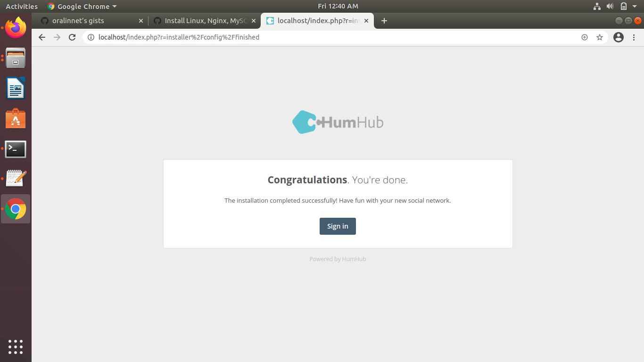Bookmark this page with the star icon
This screenshot has width=644, height=362.
click(x=600, y=37)
